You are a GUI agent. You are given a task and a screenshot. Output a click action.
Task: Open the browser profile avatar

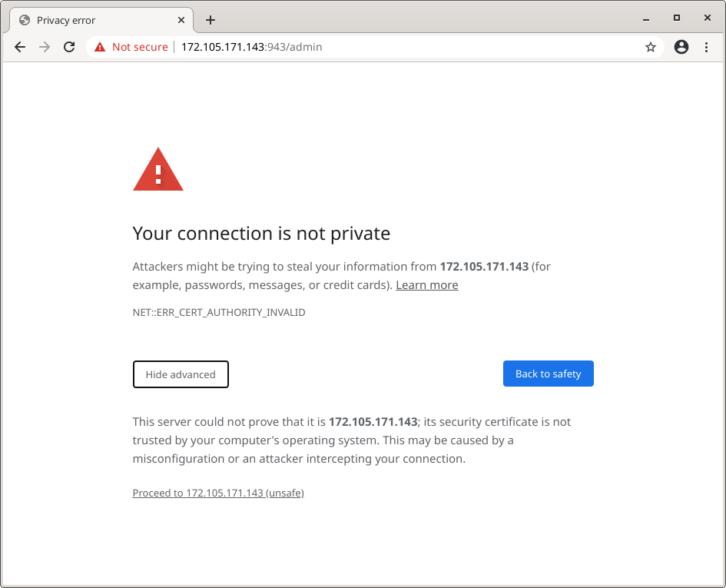(681, 47)
